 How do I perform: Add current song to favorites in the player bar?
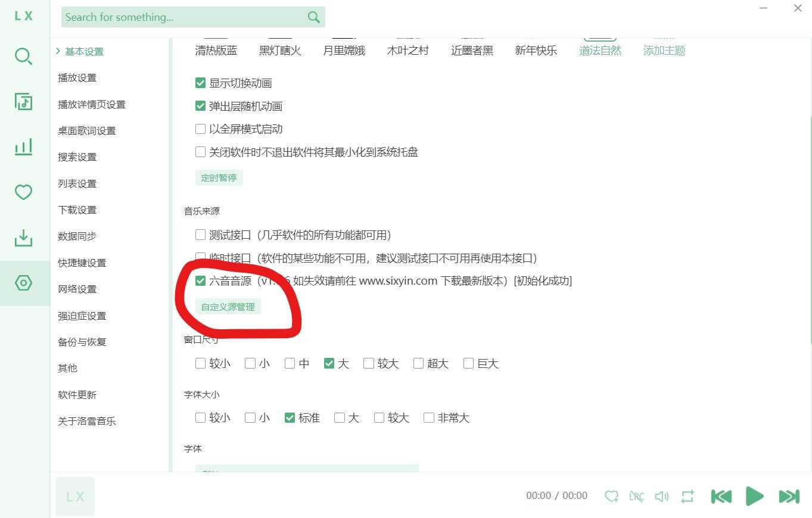pyautogui.click(x=611, y=496)
